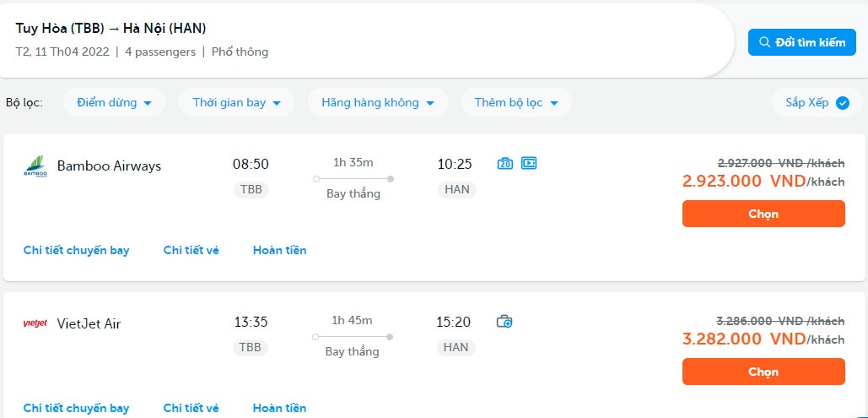Click the magnifier icon in Đổi tìm kiếm
The image size is (868, 418).
tap(764, 42)
